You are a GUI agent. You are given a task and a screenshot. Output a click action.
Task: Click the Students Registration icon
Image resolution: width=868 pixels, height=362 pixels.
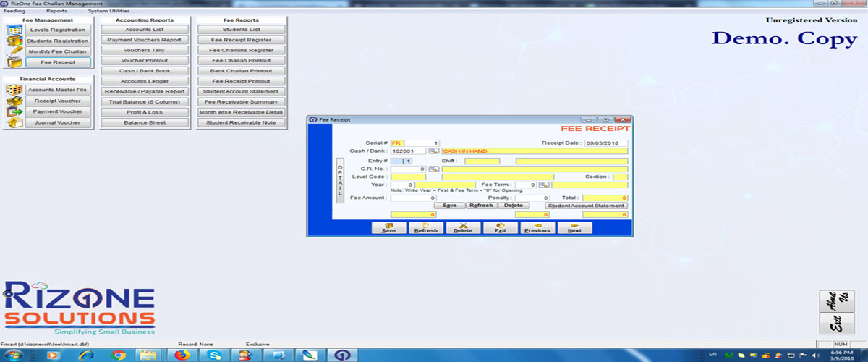click(x=14, y=41)
